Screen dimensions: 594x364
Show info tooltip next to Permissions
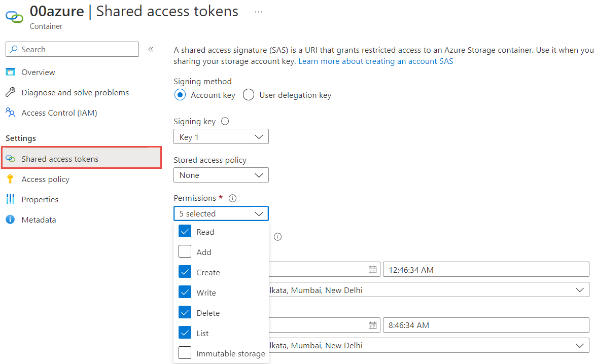click(233, 198)
